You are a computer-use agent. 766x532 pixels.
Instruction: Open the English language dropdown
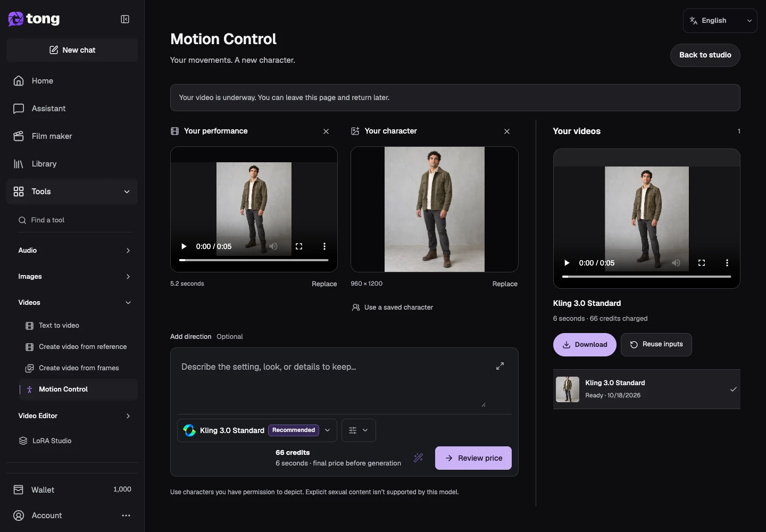[x=720, y=21]
